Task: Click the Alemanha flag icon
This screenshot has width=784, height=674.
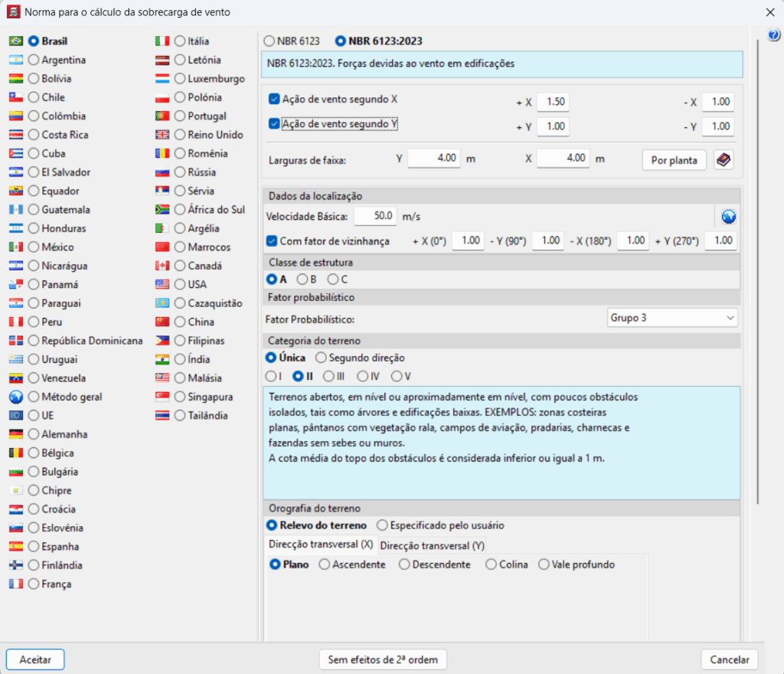Action: pos(16,434)
